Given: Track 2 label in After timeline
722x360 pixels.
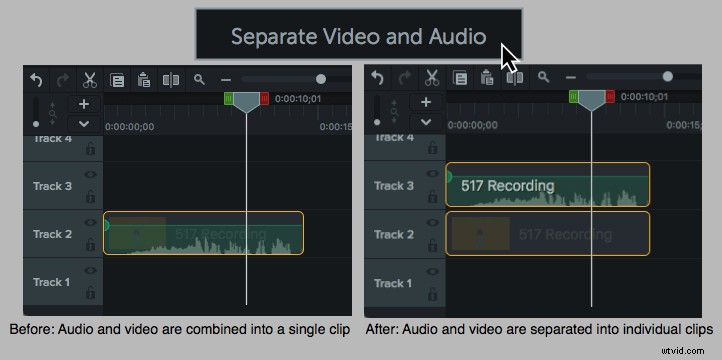Looking at the screenshot, I should [393, 234].
